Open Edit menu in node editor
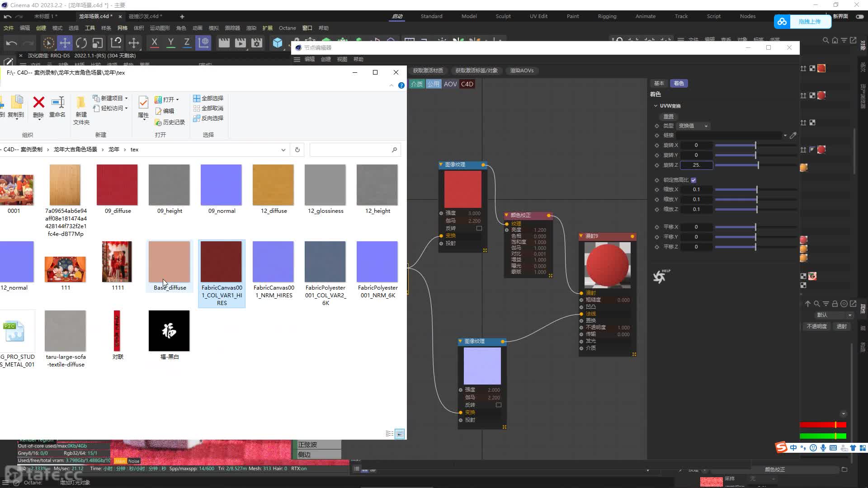The height and width of the screenshot is (488, 868). pos(310,59)
